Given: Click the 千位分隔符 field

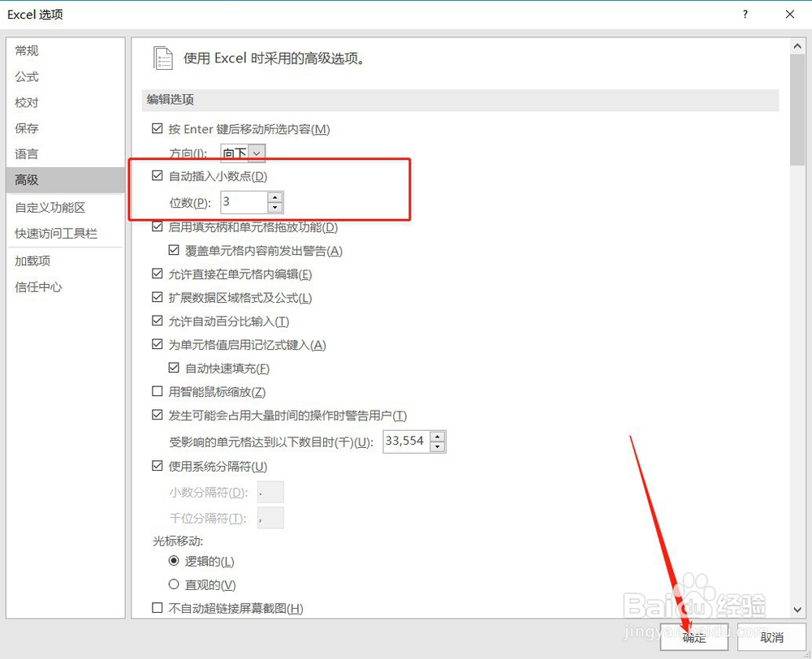Looking at the screenshot, I should (x=270, y=519).
